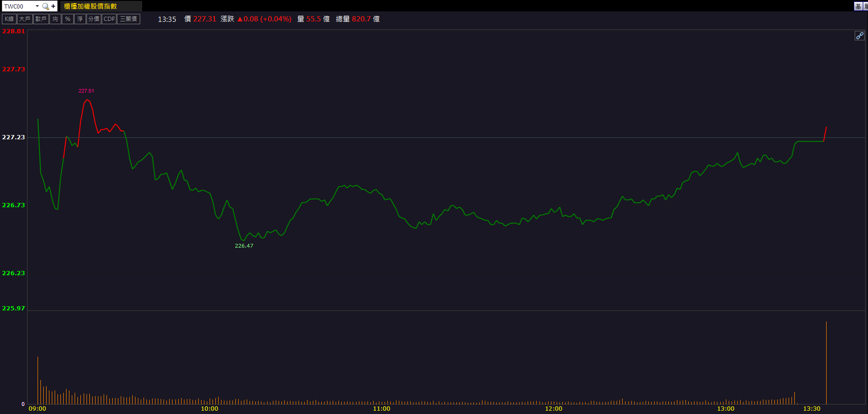
Task: Click the tall opening volume bar at 09:00
Action: click(38, 380)
